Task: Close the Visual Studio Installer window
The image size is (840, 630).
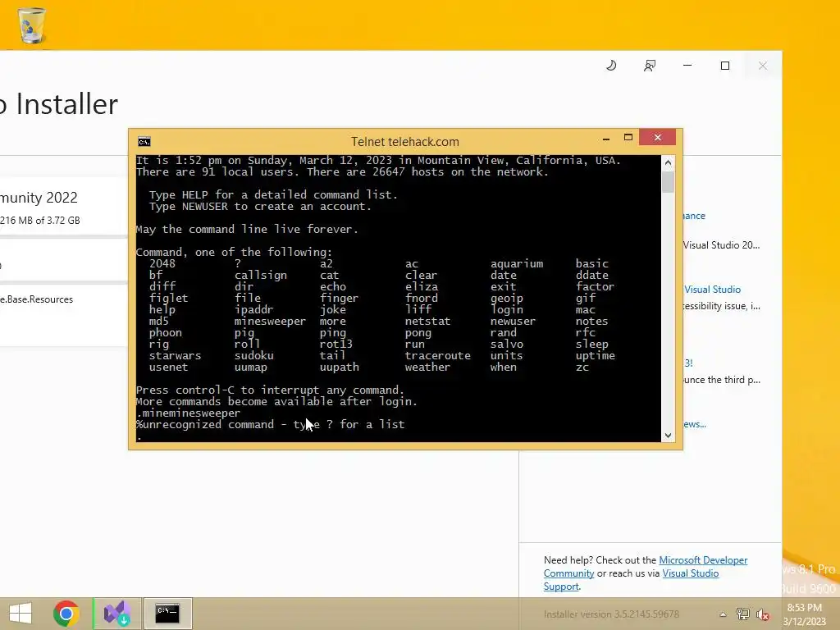Action: pos(763,66)
